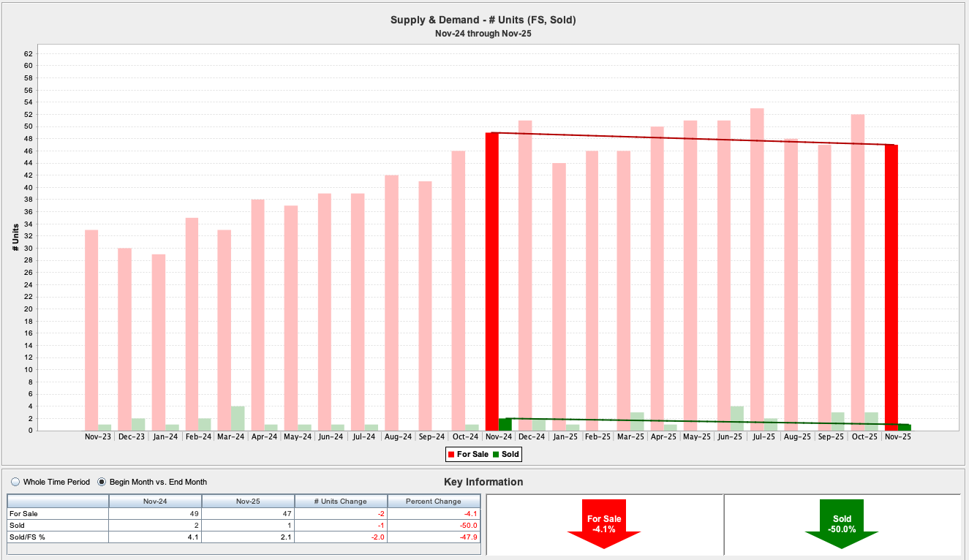Select the Whole Time Period option
The height and width of the screenshot is (560, 969).
(15, 483)
